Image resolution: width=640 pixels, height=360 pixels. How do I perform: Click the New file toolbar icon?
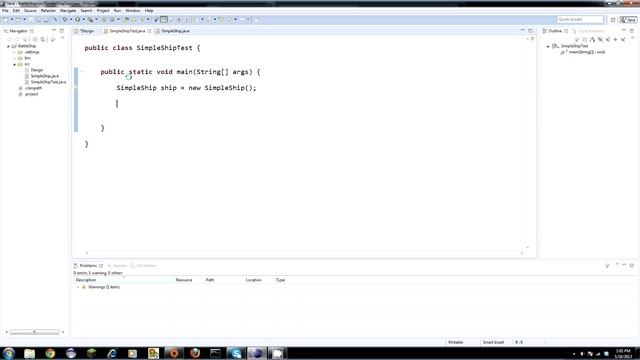click(5, 20)
